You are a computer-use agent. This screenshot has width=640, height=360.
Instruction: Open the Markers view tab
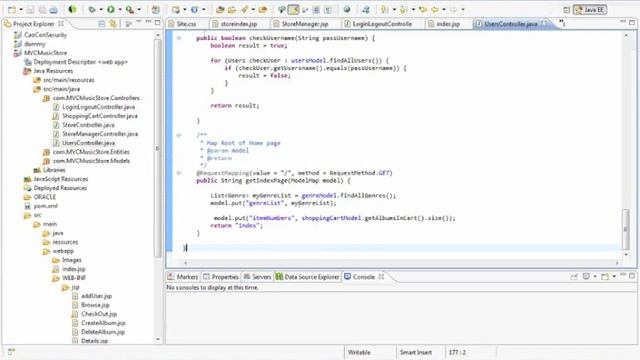183,277
